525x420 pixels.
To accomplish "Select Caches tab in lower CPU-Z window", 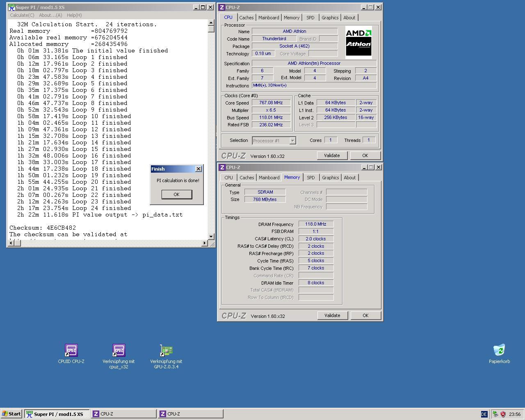I will [247, 178].
